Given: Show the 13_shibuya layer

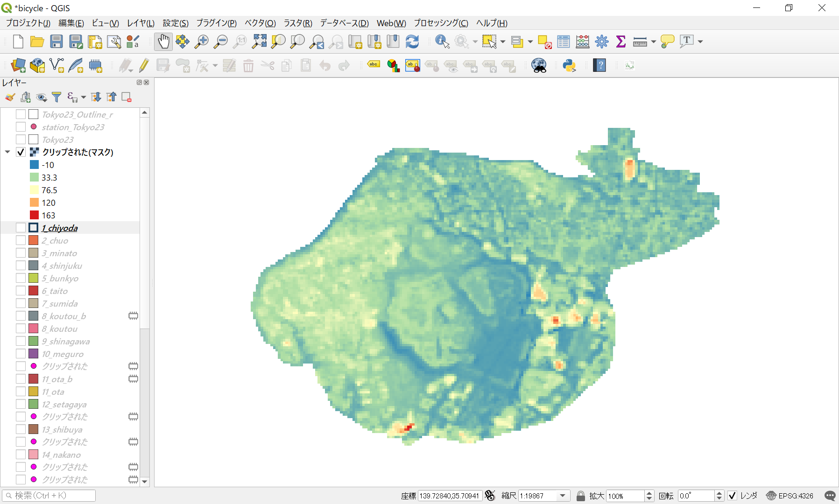Looking at the screenshot, I should 21,429.
